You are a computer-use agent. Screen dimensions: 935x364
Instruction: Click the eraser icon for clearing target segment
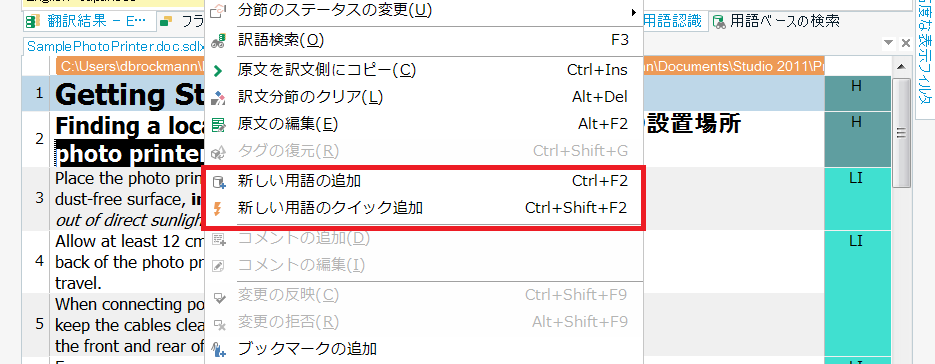click(219, 97)
